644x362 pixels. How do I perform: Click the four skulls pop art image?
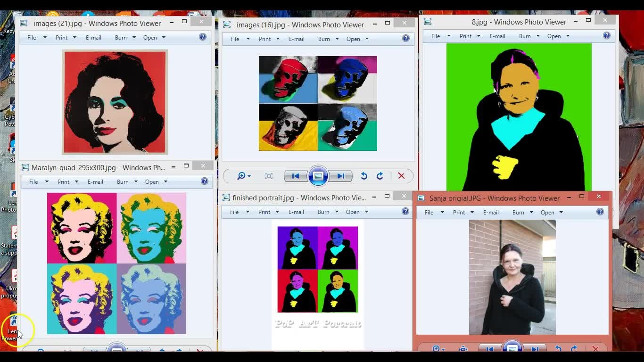coord(318,103)
